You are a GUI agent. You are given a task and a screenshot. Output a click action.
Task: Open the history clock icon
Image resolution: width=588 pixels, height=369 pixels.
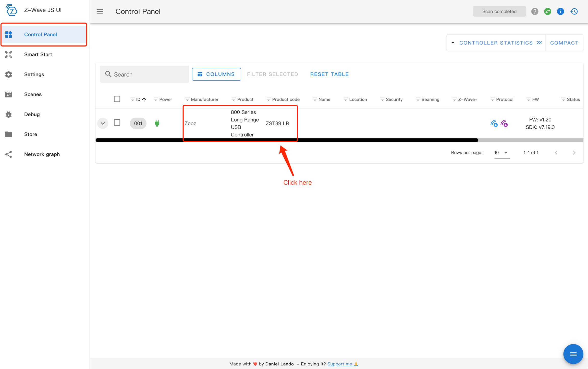point(574,11)
